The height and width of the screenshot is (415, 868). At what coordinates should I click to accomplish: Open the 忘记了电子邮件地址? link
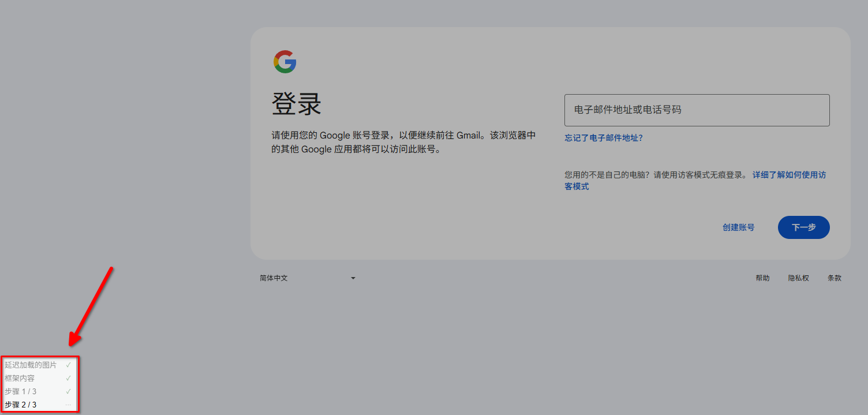tap(604, 138)
